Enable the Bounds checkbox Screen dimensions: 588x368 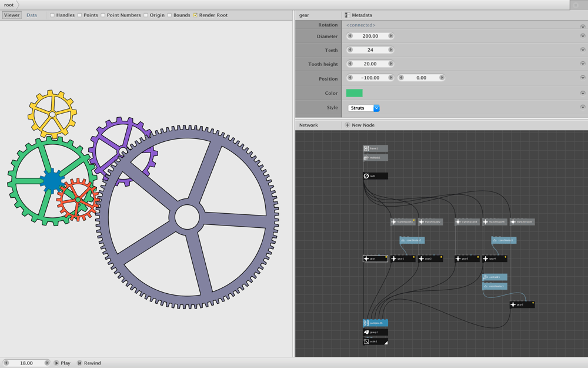(169, 15)
